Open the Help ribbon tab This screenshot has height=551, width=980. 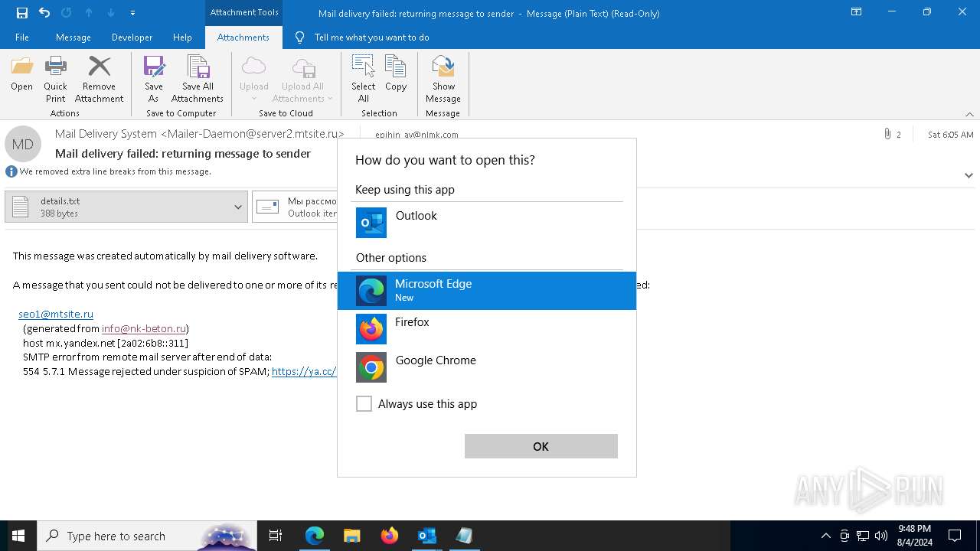(x=182, y=37)
